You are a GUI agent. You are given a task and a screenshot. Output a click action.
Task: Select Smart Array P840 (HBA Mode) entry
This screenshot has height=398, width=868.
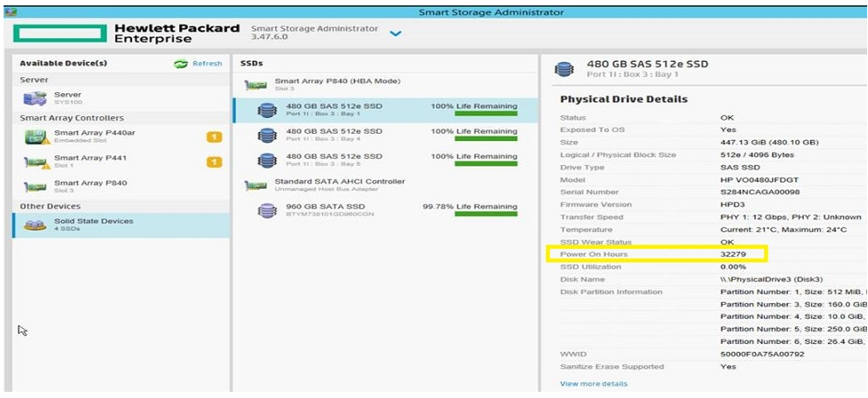click(x=337, y=82)
